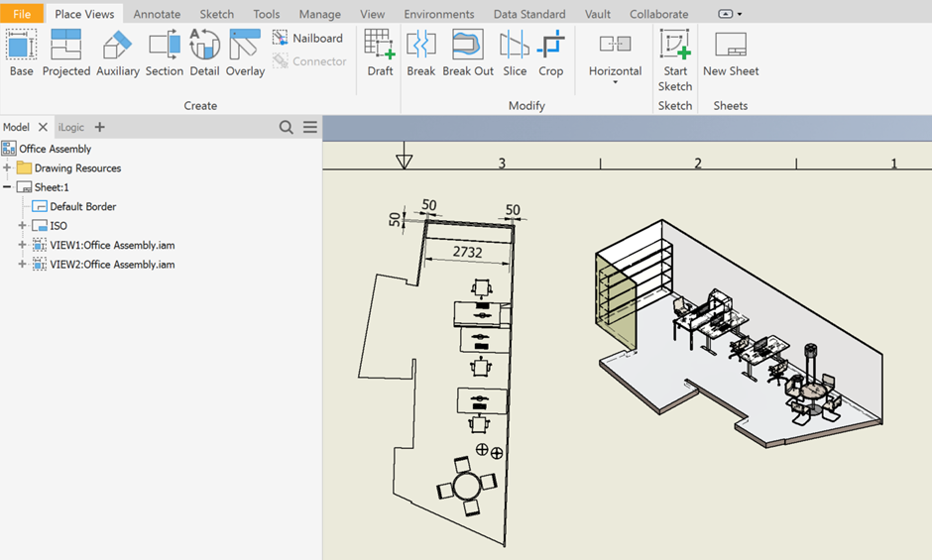Choose the Section view tool
This screenshot has width=932, height=560.
point(164,53)
